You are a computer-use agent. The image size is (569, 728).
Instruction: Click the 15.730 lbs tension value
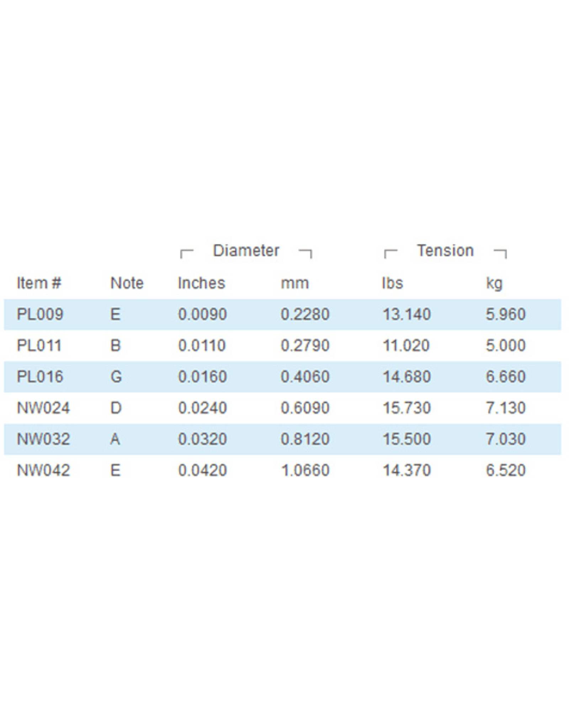406,408
